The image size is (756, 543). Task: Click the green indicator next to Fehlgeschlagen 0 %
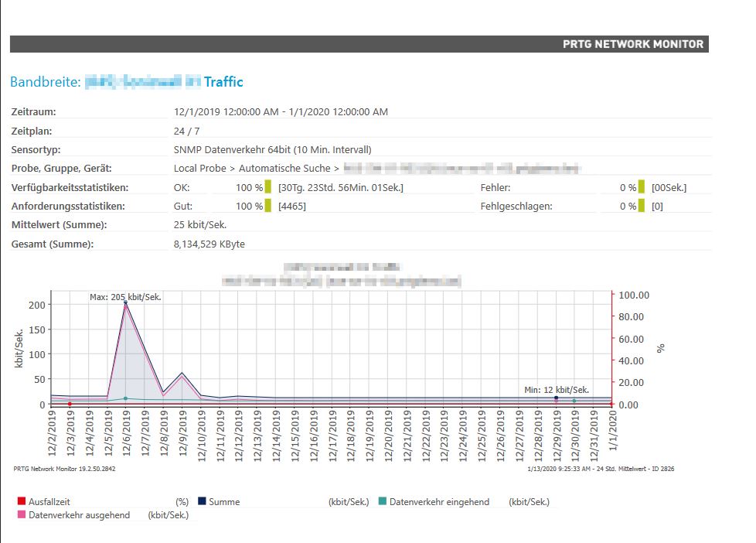642,206
